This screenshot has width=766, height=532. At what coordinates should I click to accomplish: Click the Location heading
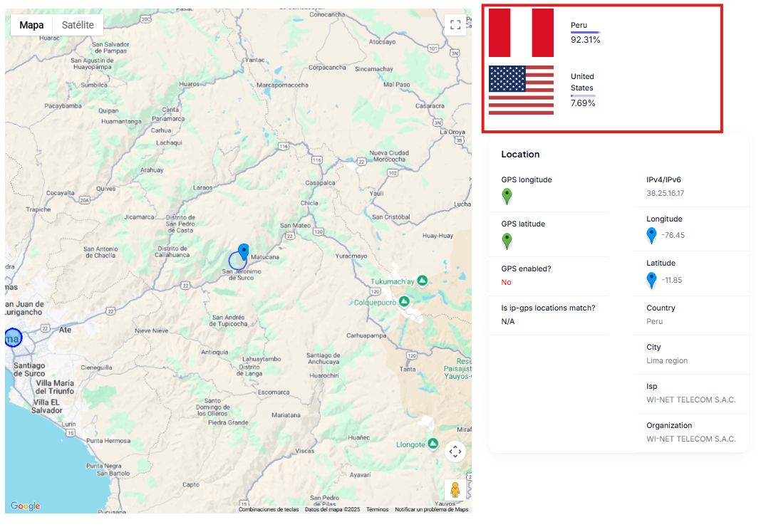(x=520, y=155)
